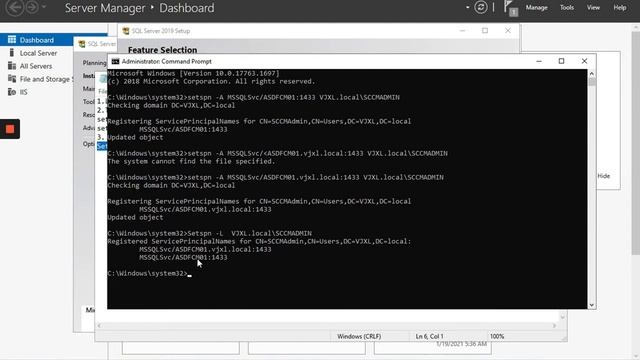Select All Servers in the sidebar
This screenshot has height=360, width=640.
click(36, 66)
